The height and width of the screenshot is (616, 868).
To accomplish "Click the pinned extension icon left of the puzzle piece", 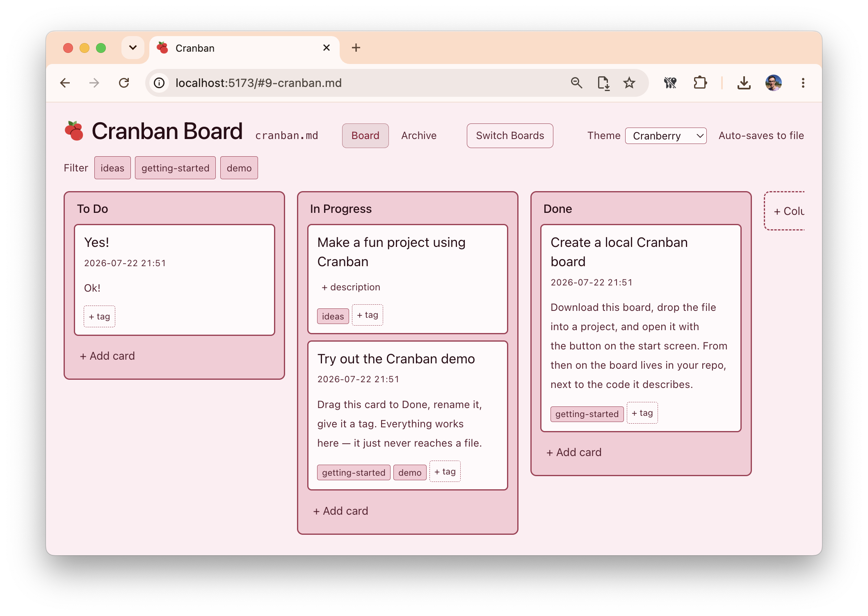I will [x=670, y=83].
